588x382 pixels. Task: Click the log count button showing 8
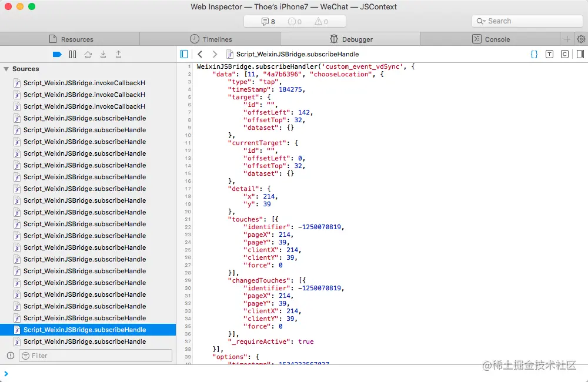click(x=268, y=22)
